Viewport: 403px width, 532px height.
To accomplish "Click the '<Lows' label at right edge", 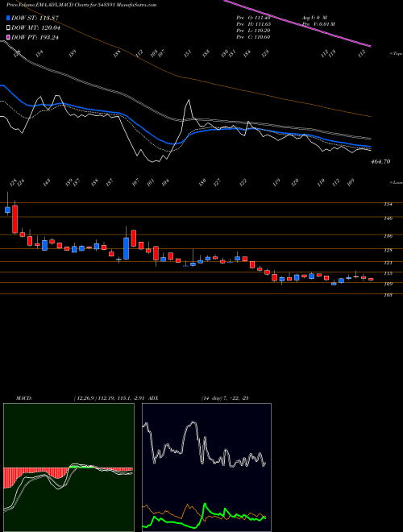I will (396, 182).
